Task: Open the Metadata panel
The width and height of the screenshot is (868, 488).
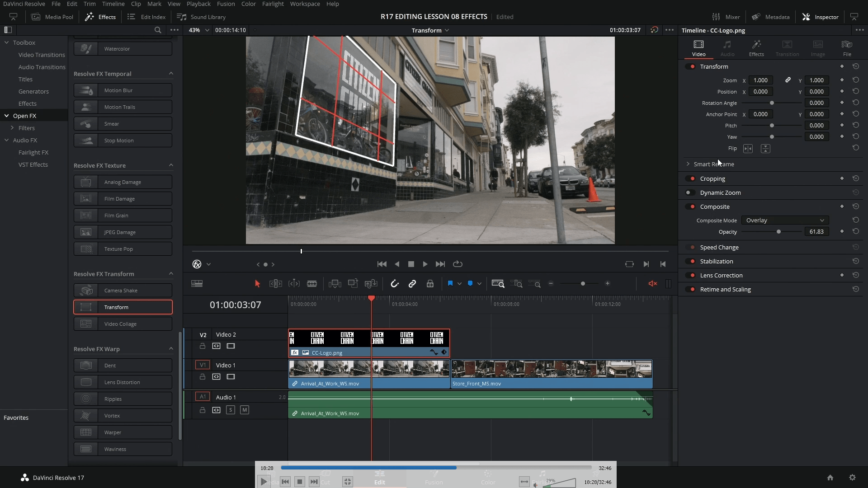Action: point(771,17)
